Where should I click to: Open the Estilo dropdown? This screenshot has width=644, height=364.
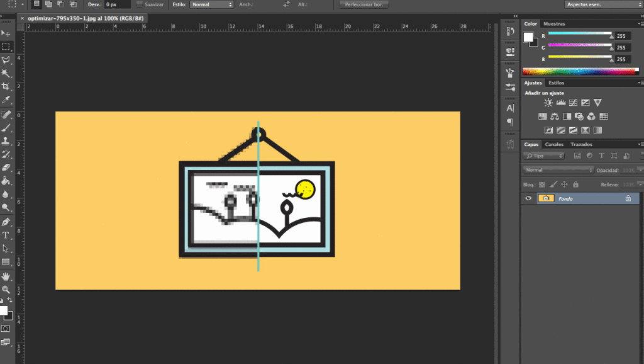point(212,4)
